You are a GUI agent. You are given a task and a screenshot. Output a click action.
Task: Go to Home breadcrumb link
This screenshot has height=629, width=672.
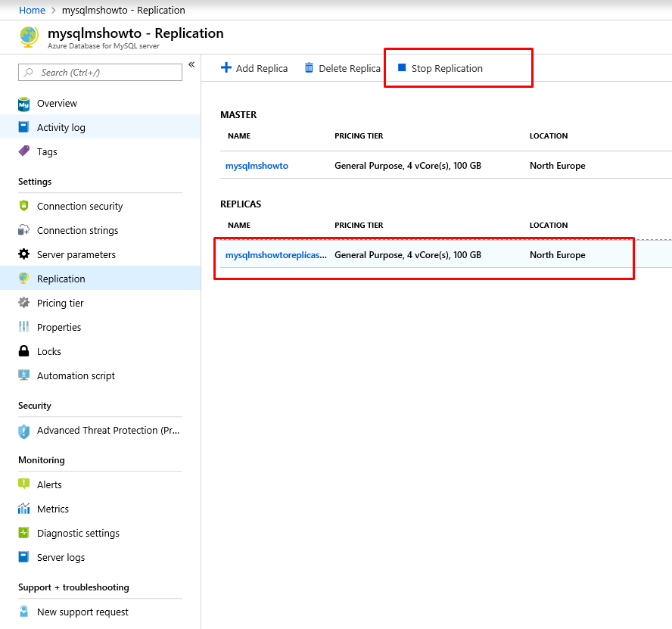point(32,11)
